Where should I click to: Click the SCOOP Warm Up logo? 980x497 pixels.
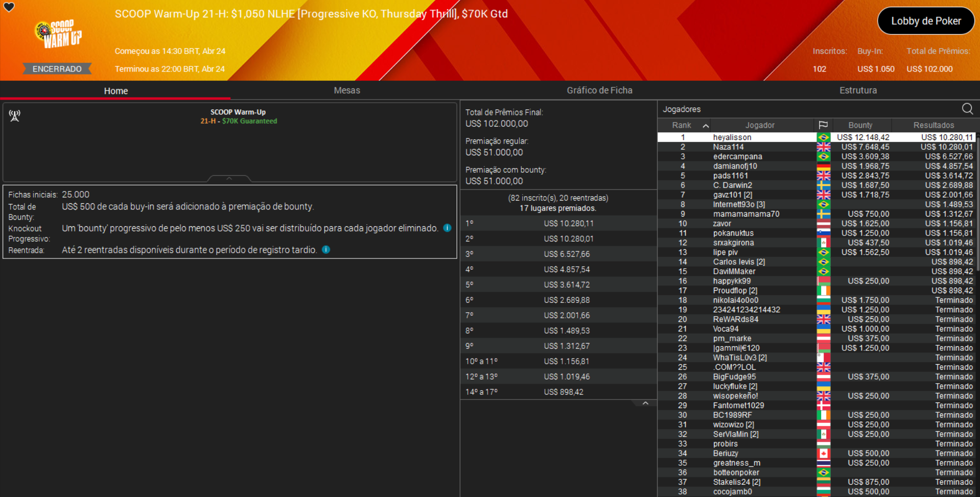(58, 34)
